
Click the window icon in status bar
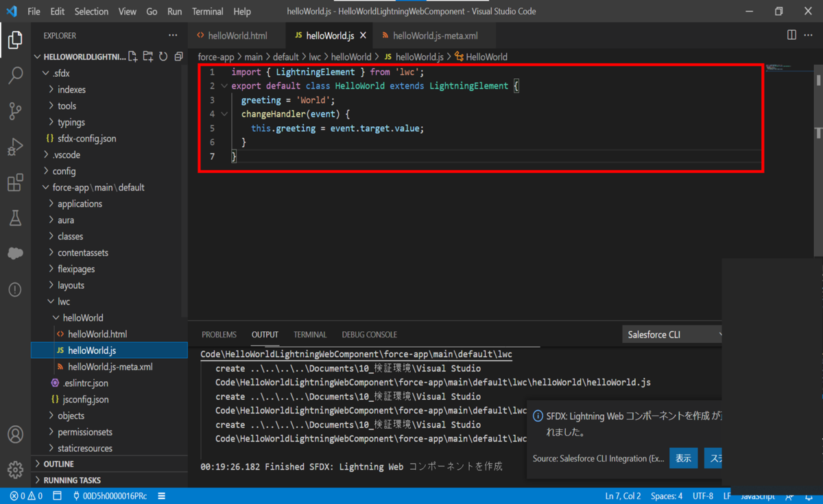(x=58, y=496)
